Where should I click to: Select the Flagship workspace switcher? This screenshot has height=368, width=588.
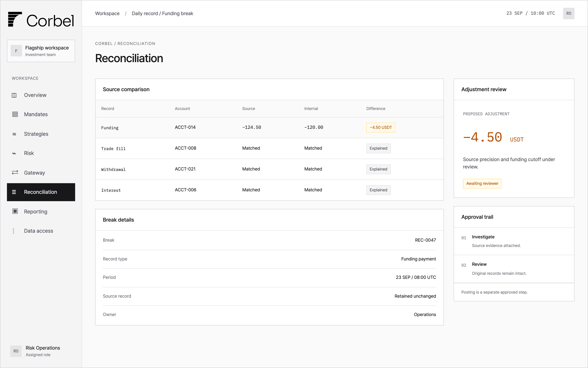pos(41,51)
